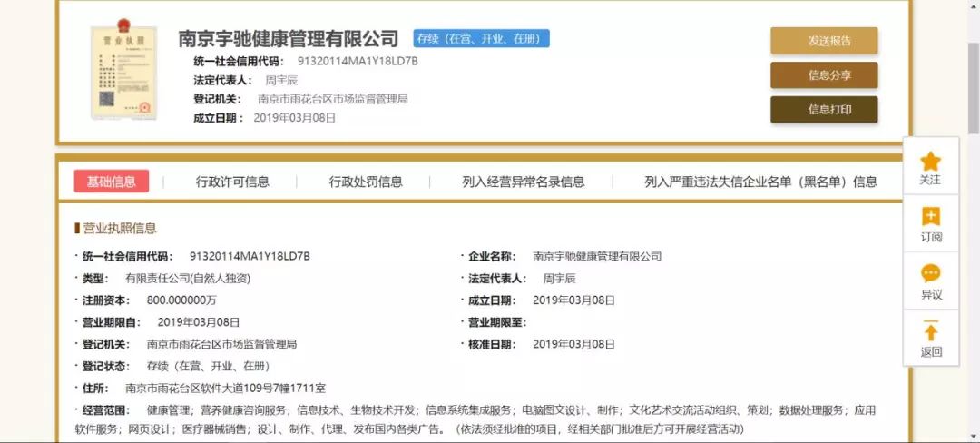Switch to the 行政许可信息 tab
Viewport: 980px width, 443px height.
point(232,182)
